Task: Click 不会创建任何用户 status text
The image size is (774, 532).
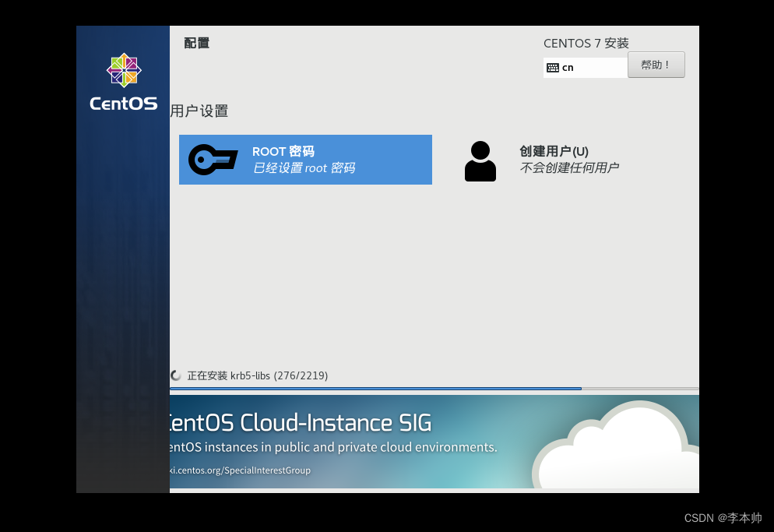Action: [x=569, y=167]
